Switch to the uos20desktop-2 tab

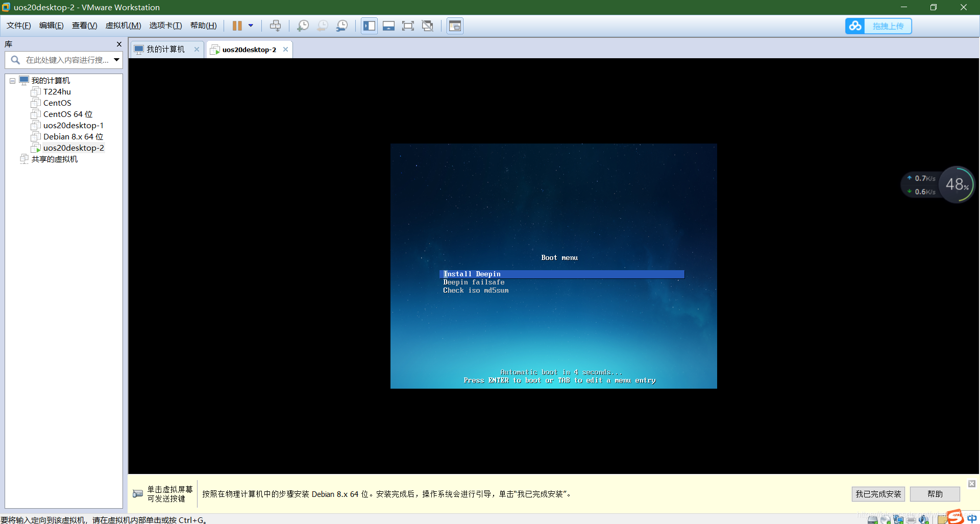(249, 50)
